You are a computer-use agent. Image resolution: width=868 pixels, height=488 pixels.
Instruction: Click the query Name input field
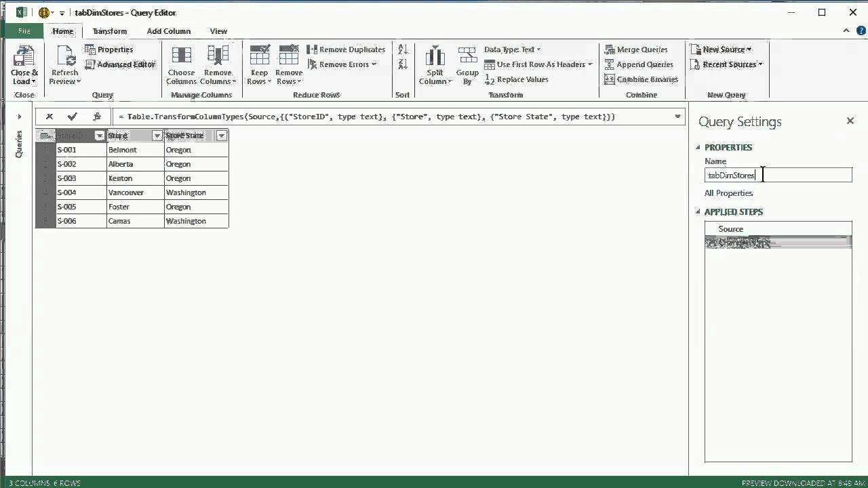[x=778, y=176]
